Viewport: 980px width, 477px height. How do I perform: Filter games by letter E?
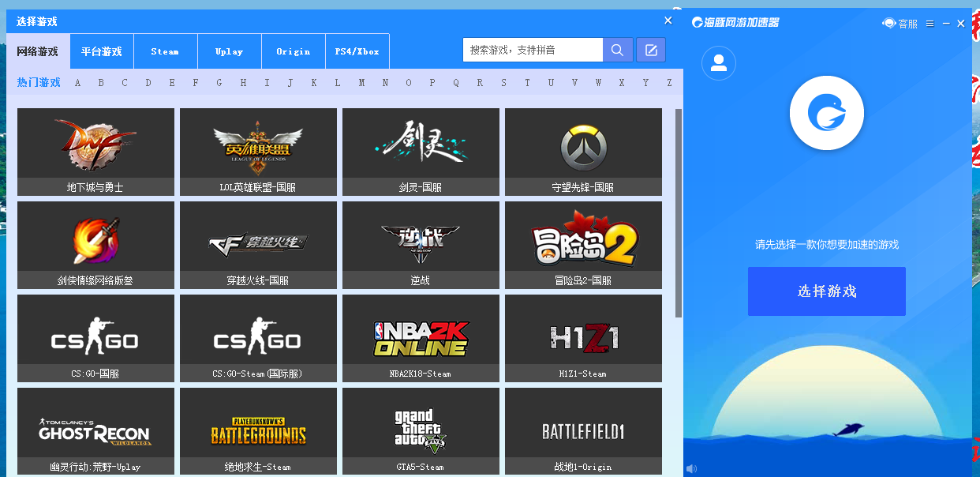(172, 83)
